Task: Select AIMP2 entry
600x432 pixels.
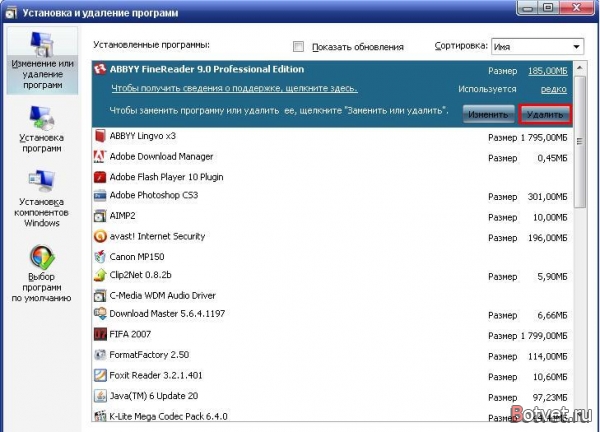Action: (332, 216)
